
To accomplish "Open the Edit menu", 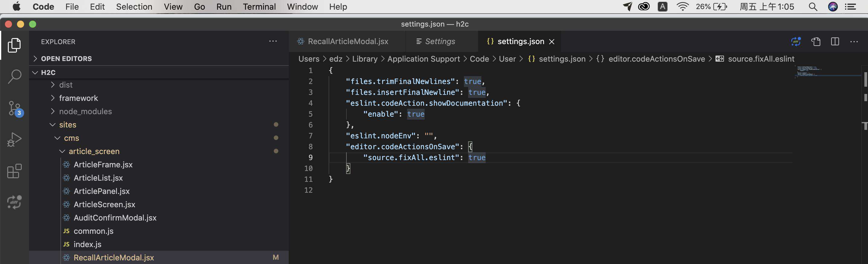I will 97,6.
